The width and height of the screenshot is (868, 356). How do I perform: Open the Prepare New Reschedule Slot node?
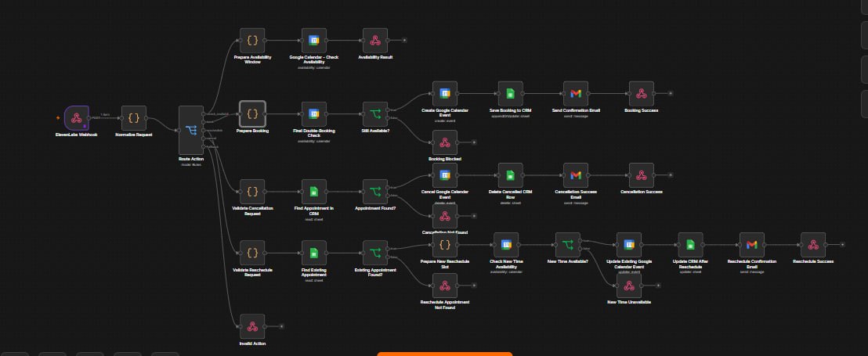(x=444, y=244)
